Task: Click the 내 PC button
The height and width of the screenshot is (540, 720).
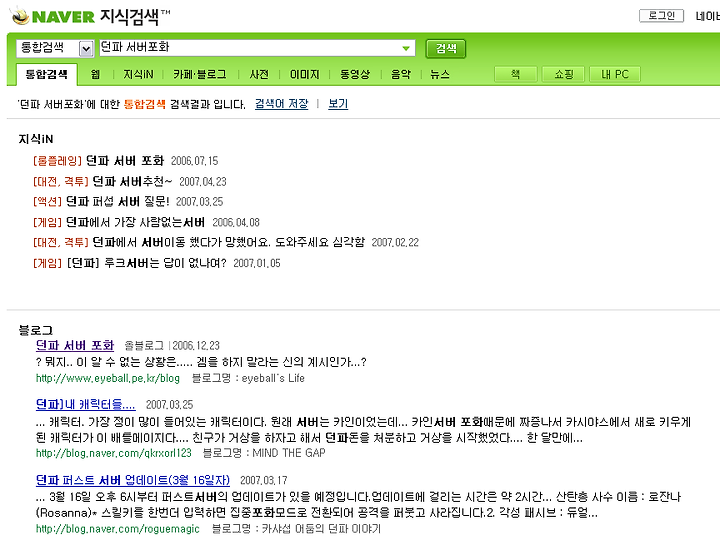Action: (614, 74)
